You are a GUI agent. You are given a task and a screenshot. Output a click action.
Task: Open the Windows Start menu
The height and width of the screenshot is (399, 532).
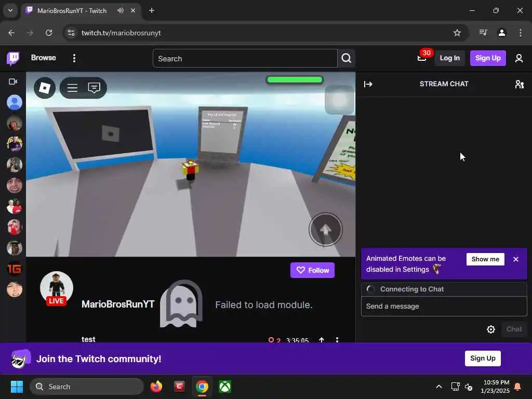(17, 387)
